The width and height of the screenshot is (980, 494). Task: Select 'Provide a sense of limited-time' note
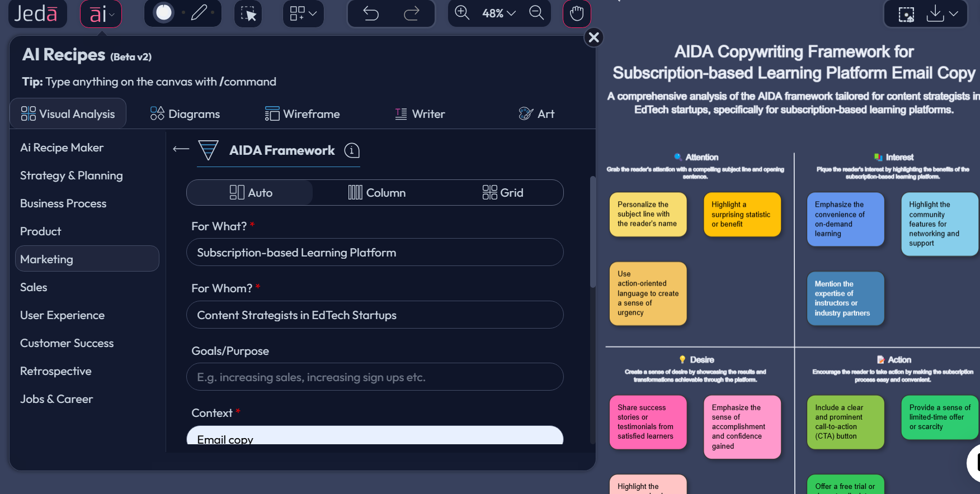[940, 417]
